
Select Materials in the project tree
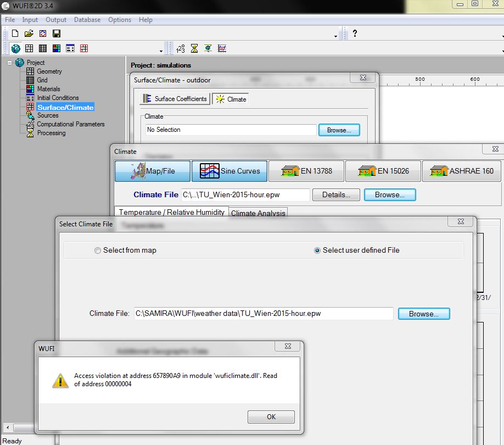48,89
